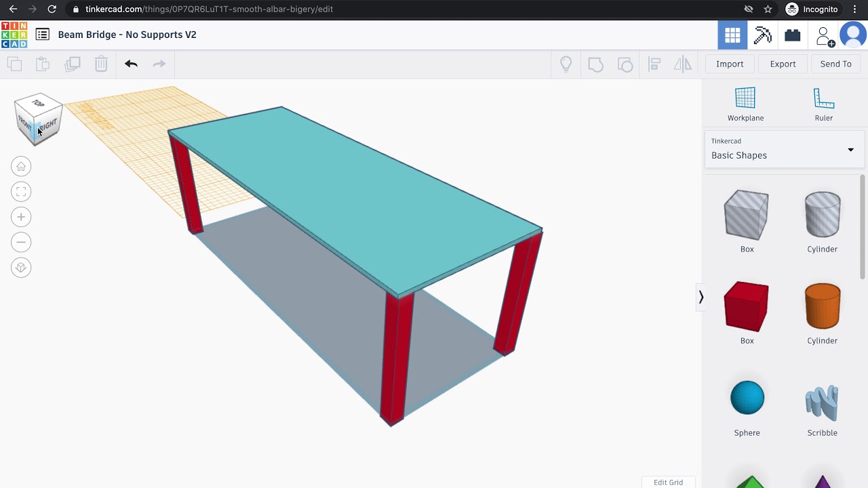Click the browser address bar URL

coord(209,9)
